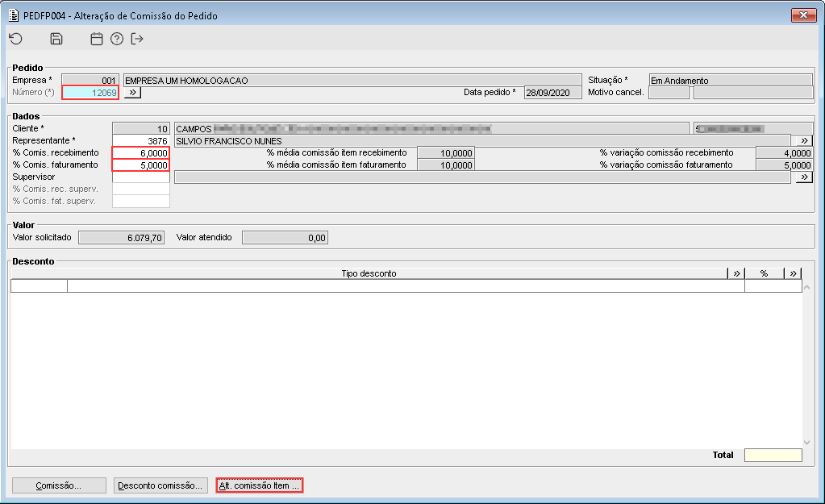Viewport: 825px width, 504px height.
Task: Click the Motivo cancel. code field
Action: point(669,93)
